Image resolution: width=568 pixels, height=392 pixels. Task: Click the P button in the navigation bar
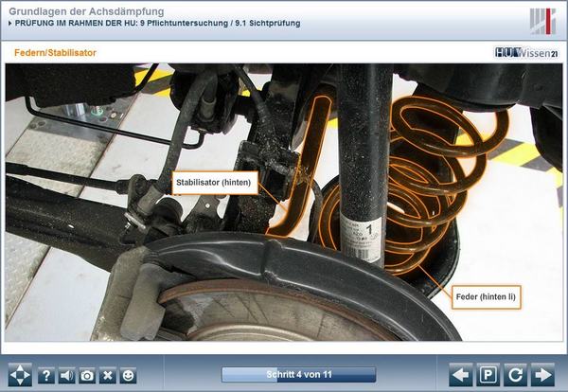click(x=488, y=375)
